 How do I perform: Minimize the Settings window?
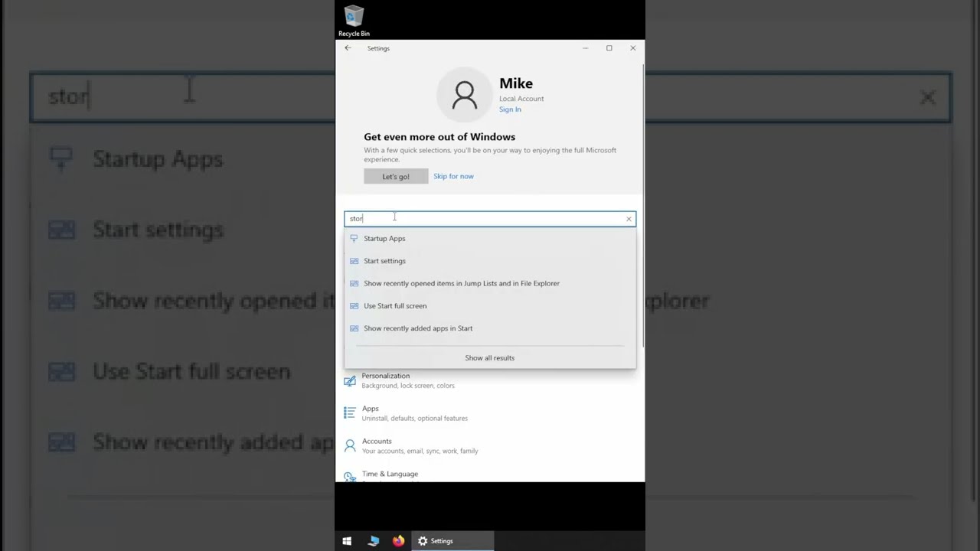click(585, 48)
